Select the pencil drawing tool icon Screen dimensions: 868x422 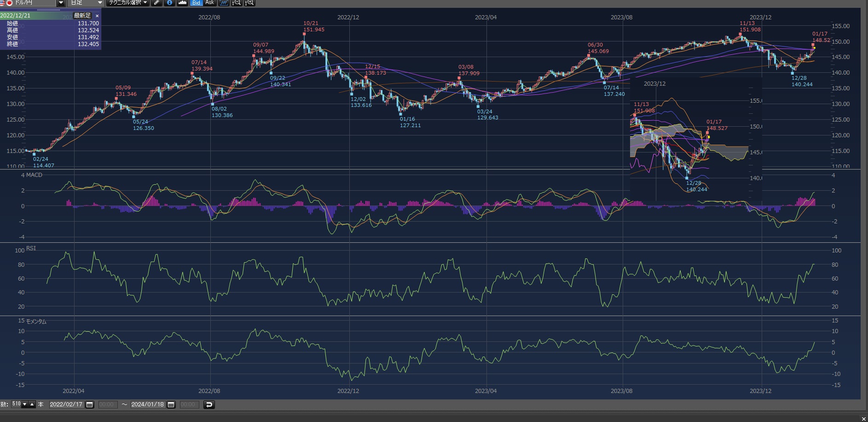(x=156, y=3)
